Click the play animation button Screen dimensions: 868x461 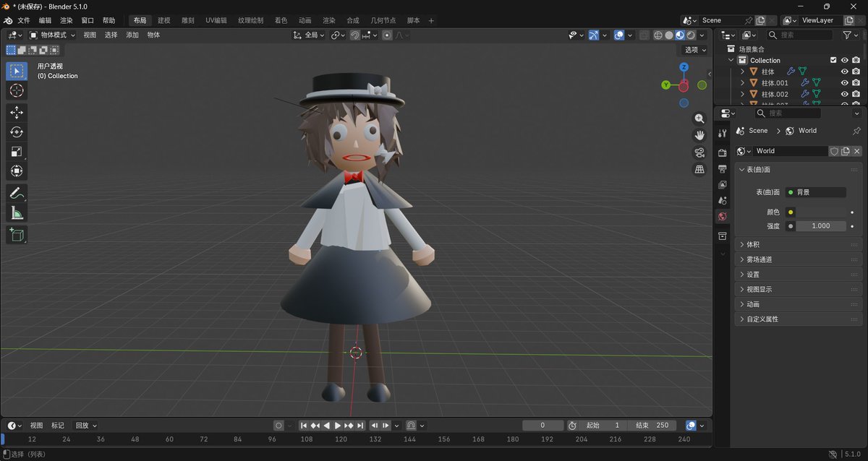point(338,426)
